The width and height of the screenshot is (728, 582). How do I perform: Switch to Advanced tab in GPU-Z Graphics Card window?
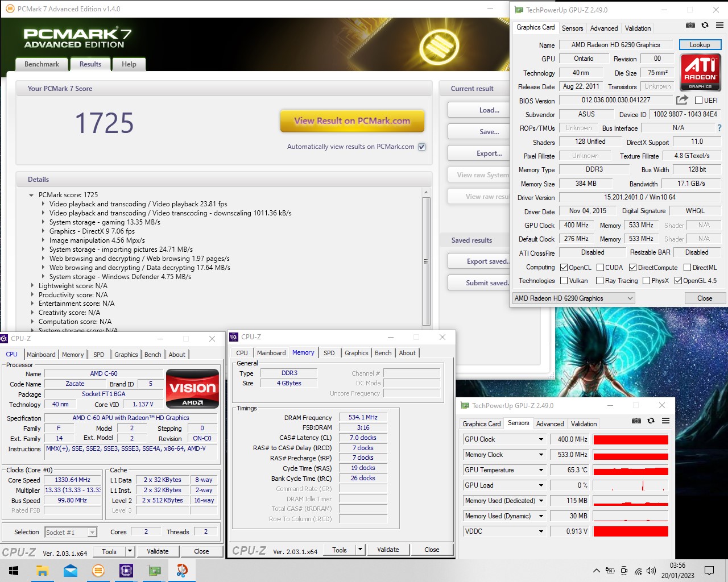click(x=604, y=28)
